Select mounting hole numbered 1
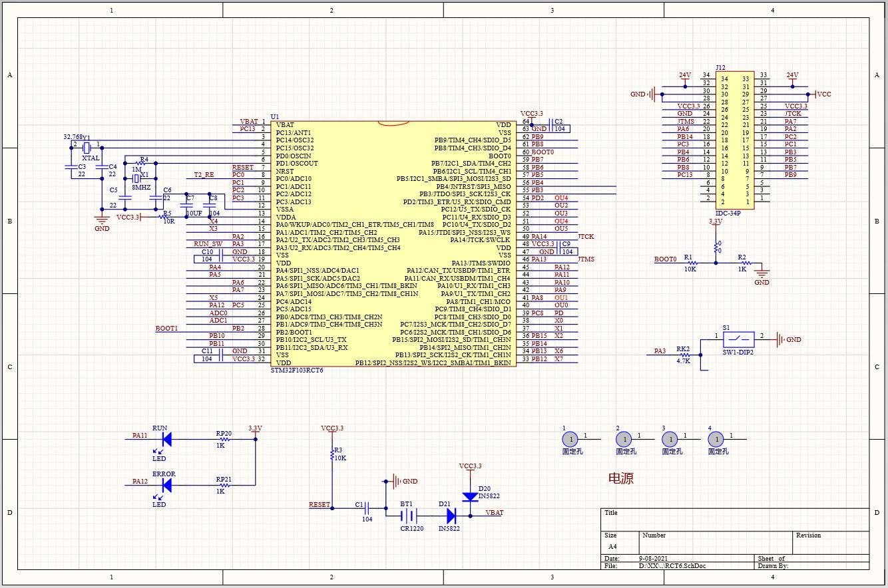The height and width of the screenshot is (588, 888). 570,439
